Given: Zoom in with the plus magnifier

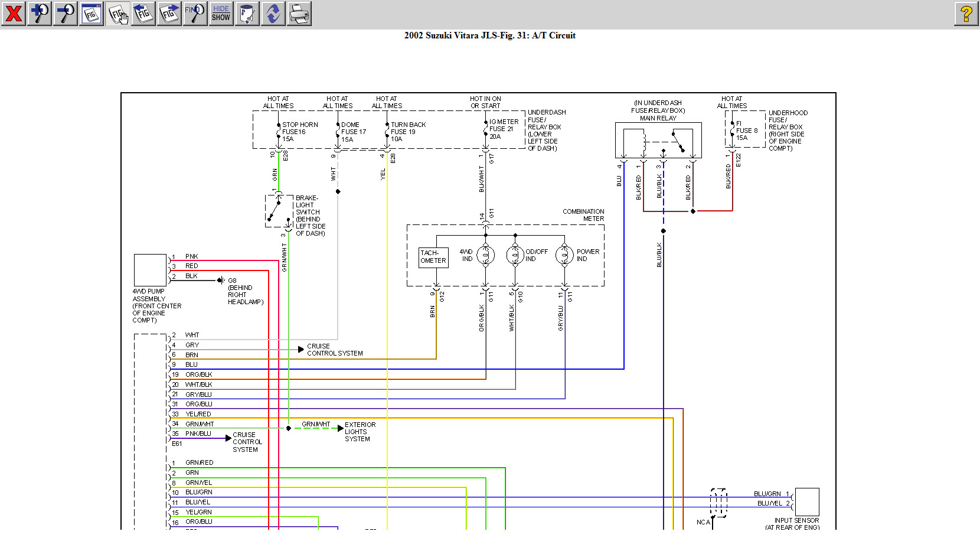Looking at the screenshot, I should click(39, 13).
